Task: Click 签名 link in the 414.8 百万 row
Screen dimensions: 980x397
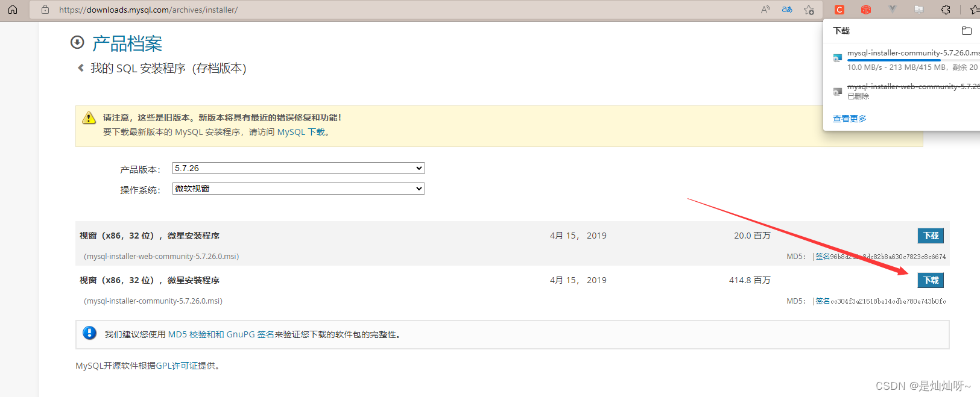Action: pos(823,301)
